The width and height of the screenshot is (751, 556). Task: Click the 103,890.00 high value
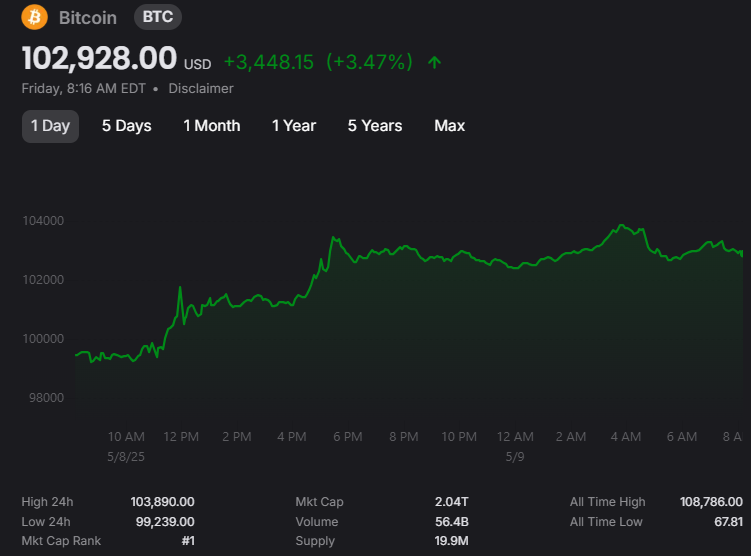pos(162,502)
